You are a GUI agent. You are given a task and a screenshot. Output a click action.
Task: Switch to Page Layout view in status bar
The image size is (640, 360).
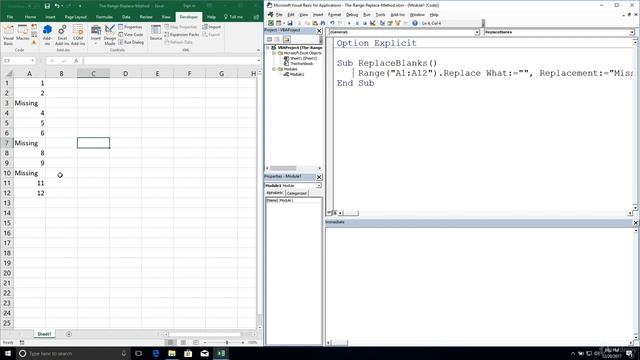click(183, 342)
